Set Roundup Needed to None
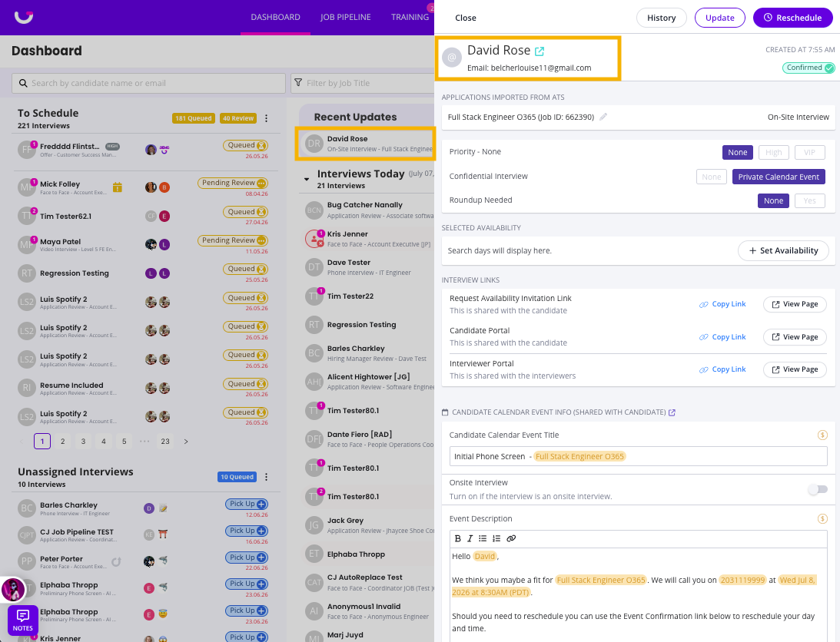This screenshot has height=642, width=840. 773,200
